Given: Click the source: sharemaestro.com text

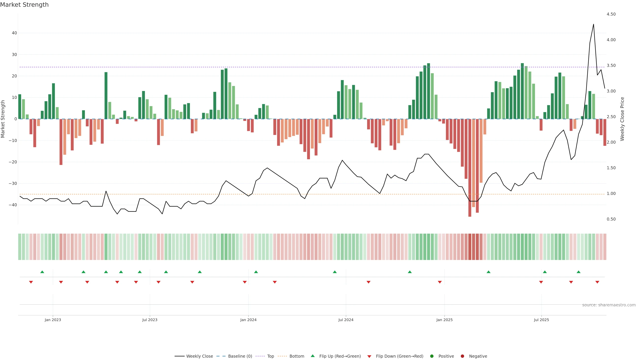Looking at the screenshot, I should [x=609, y=305].
